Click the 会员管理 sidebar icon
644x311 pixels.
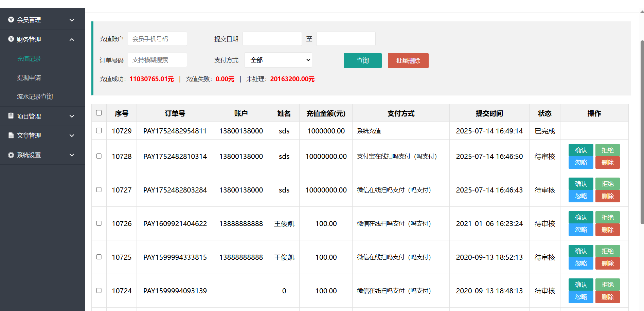tap(11, 20)
